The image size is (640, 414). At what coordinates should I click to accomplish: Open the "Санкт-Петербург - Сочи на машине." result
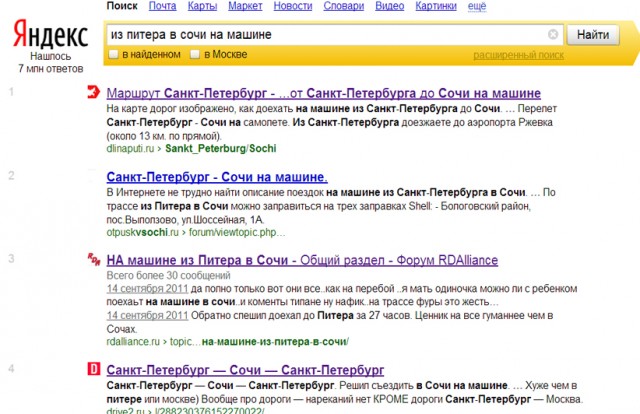[217, 176]
